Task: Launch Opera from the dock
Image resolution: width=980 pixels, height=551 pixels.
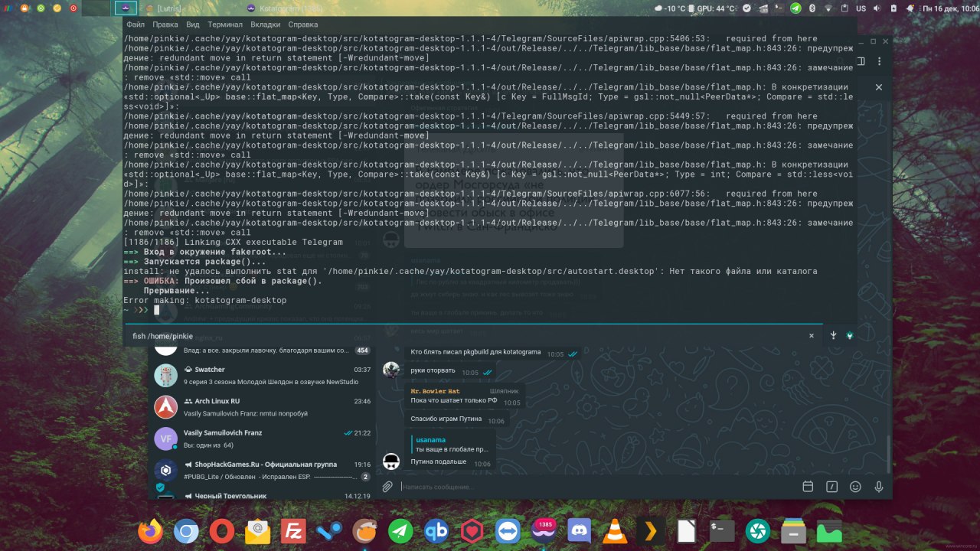Action: click(x=222, y=530)
